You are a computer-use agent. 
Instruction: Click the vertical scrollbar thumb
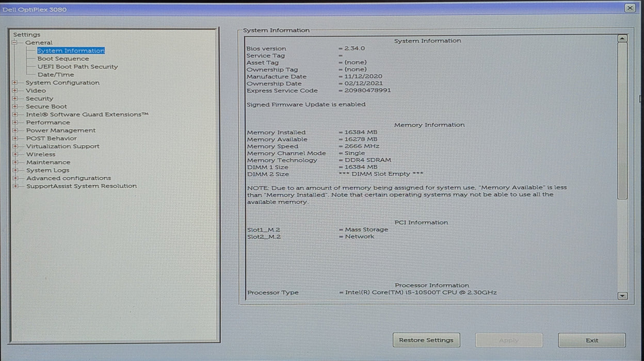click(622, 121)
